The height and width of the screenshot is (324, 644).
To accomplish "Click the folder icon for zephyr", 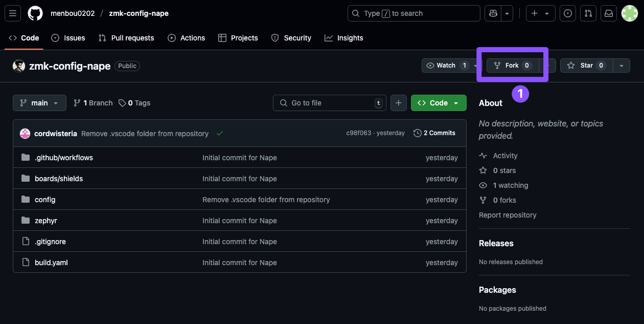I will [x=26, y=221].
